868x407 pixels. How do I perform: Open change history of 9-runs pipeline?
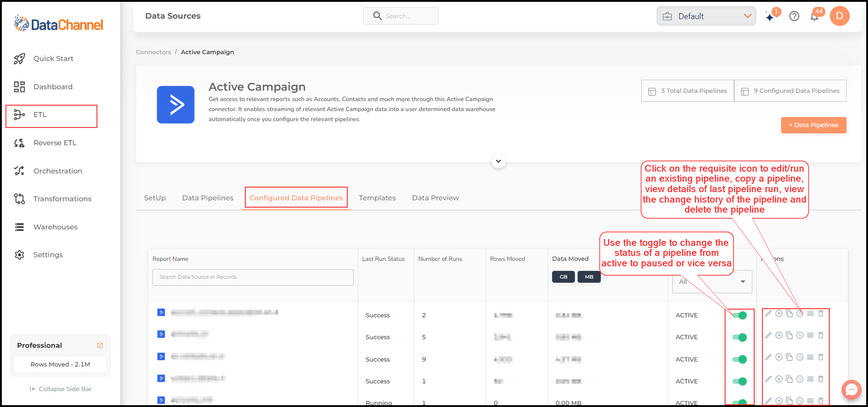point(810,357)
